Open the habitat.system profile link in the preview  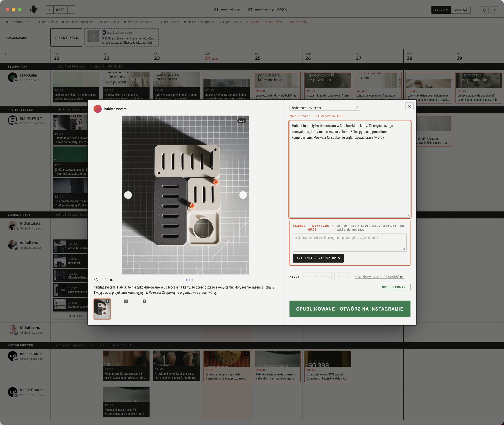point(115,109)
